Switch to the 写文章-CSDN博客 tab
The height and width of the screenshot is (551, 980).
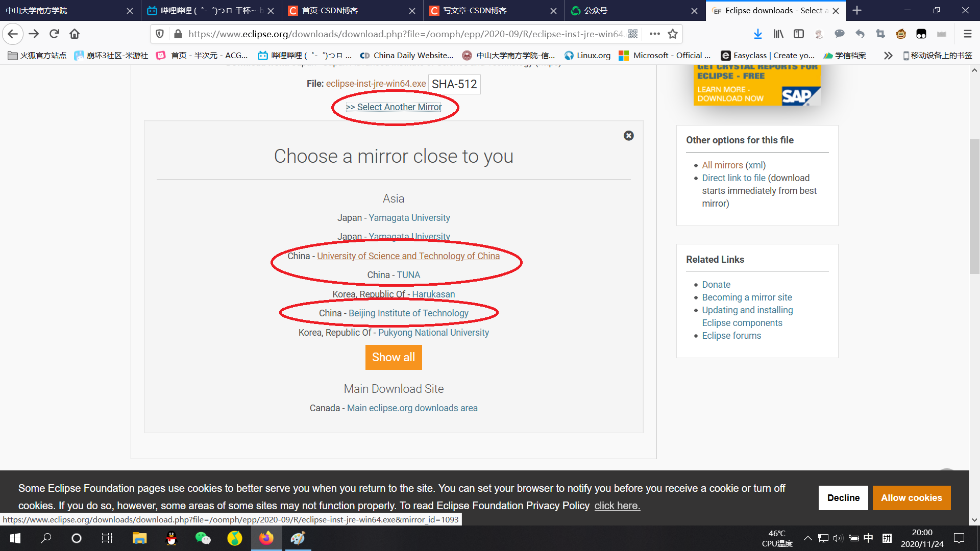click(x=475, y=10)
